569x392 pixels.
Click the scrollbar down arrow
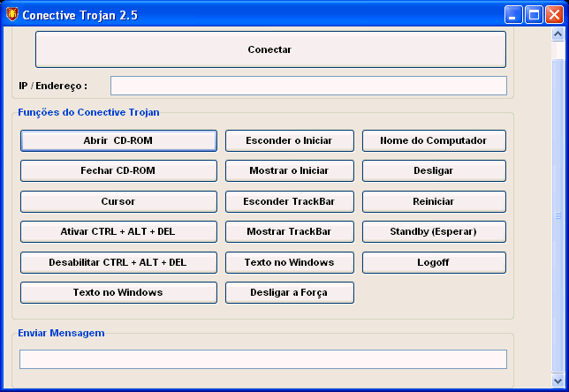[558, 381]
